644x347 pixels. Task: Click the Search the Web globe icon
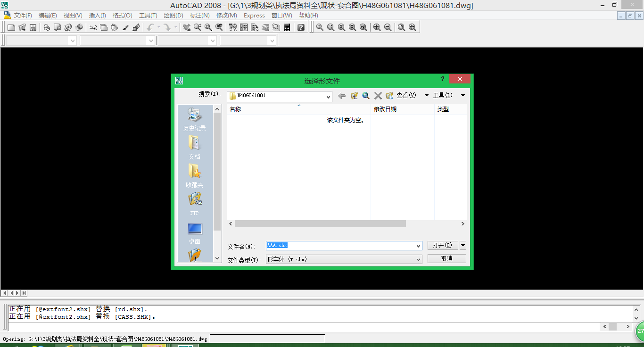point(366,96)
